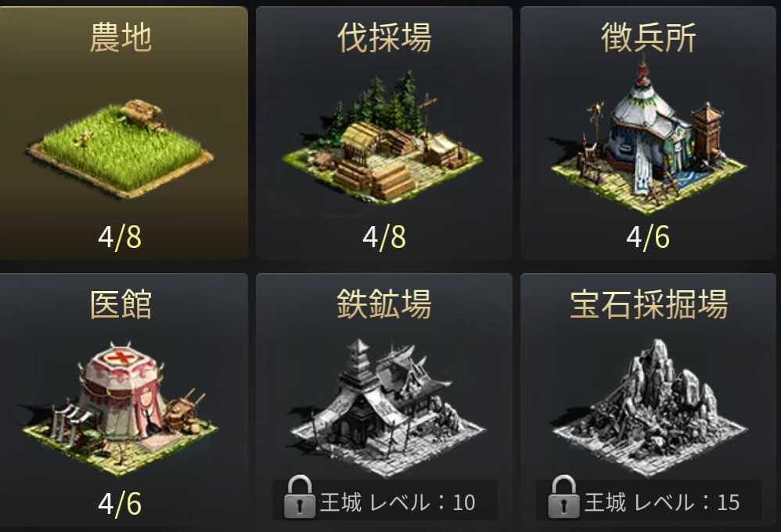The width and height of the screenshot is (781, 532).
Task: Click the 徴兵所 title label
Action: tap(648, 38)
